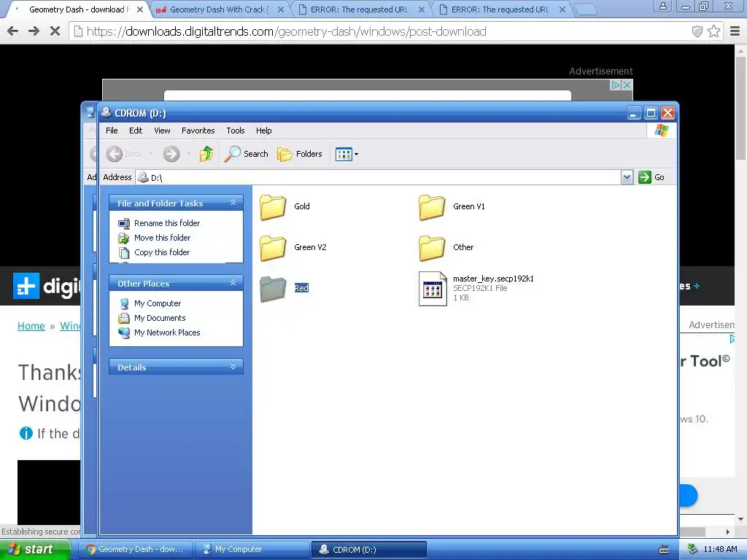Click the Forward arrow in Explorer toolbar

[171, 154]
